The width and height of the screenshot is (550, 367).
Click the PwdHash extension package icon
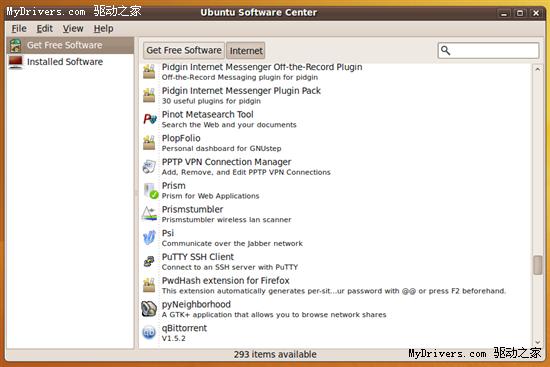click(x=149, y=285)
